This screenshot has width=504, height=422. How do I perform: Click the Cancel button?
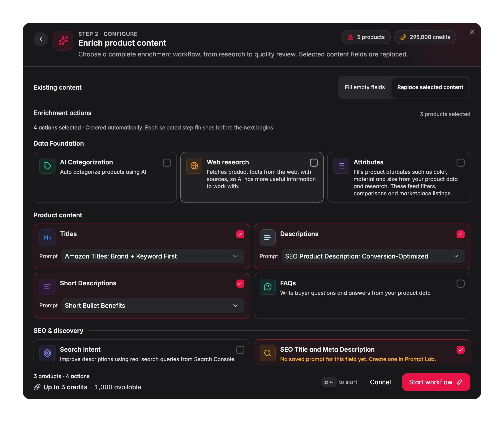pyautogui.click(x=380, y=382)
